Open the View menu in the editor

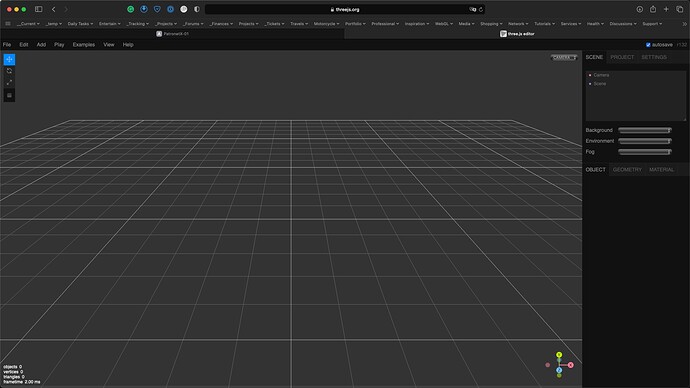coord(109,45)
